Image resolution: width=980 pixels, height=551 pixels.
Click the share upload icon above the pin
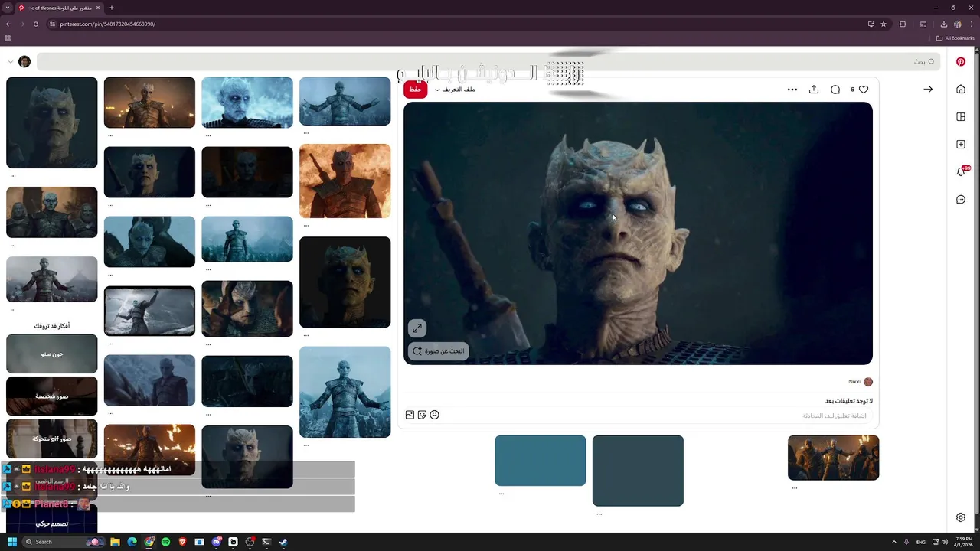coord(814,90)
